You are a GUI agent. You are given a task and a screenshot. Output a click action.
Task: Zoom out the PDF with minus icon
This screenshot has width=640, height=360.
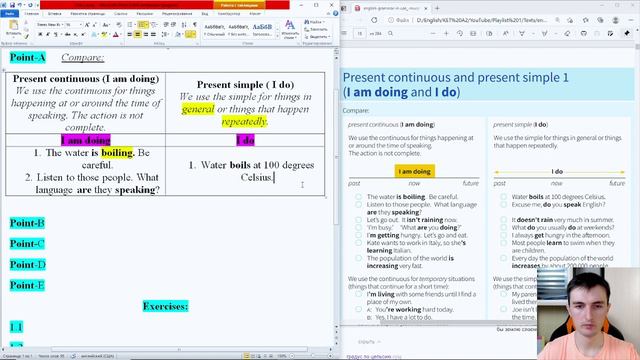pos(433,33)
